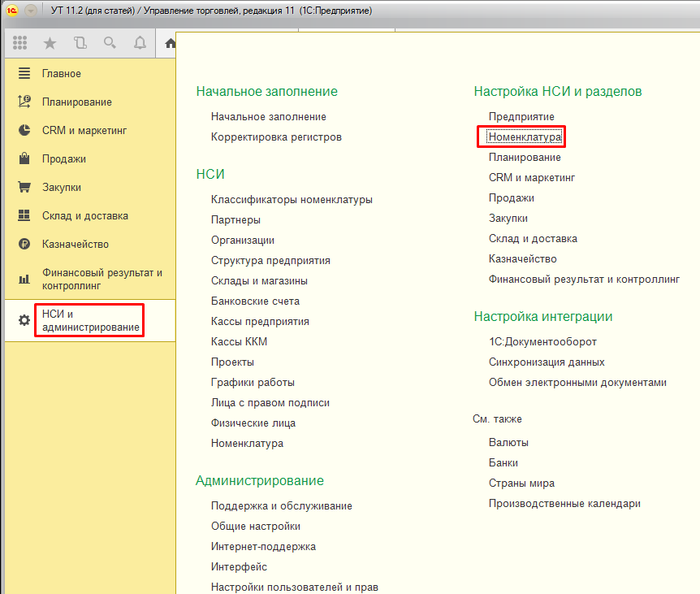Select the Продажи section in sidebar
Image resolution: width=700 pixels, height=594 pixels.
click(63, 159)
